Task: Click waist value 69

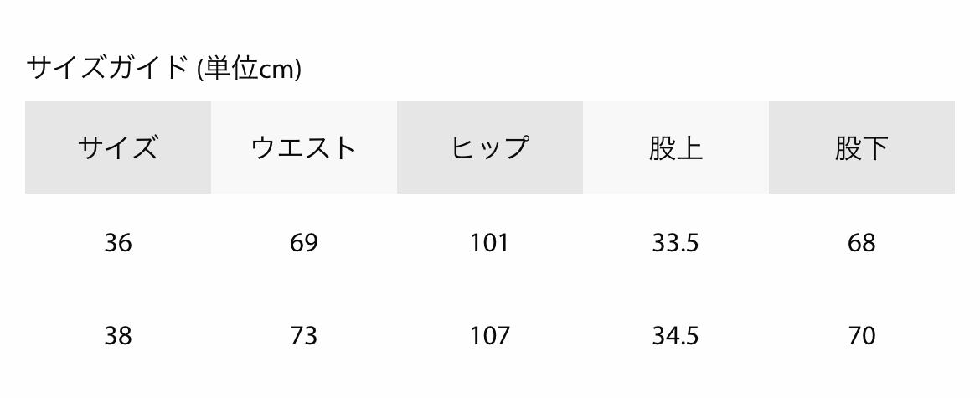Action: [x=304, y=243]
